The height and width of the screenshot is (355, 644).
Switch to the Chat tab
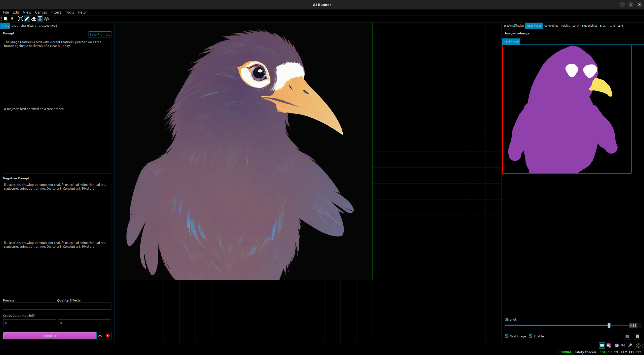[15, 26]
